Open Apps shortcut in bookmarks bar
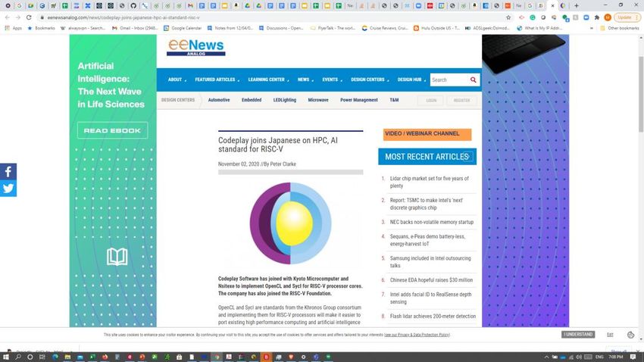This screenshot has height=362, width=644. pyautogui.click(x=13, y=28)
